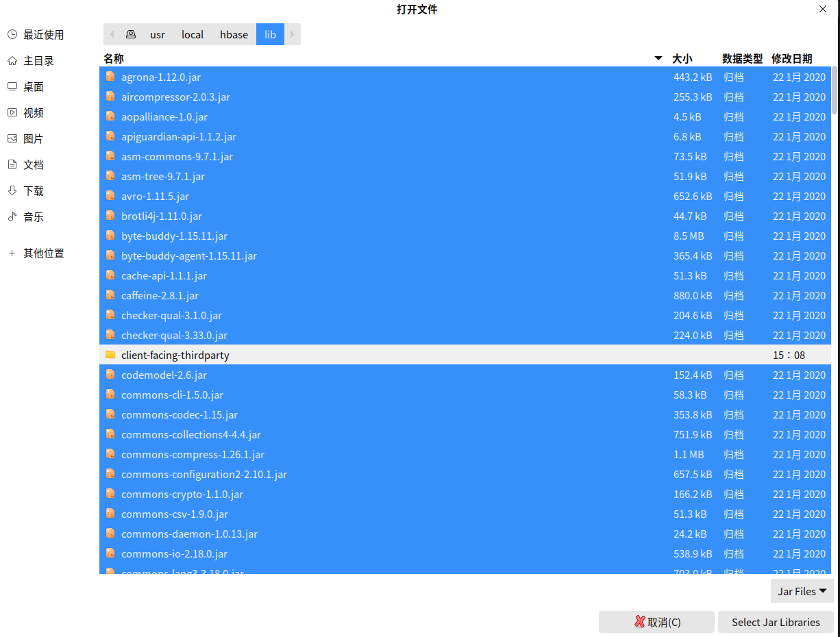Click the archive icon of aopalliance-1.0.jar
The width and height of the screenshot is (840, 637).
[110, 116]
